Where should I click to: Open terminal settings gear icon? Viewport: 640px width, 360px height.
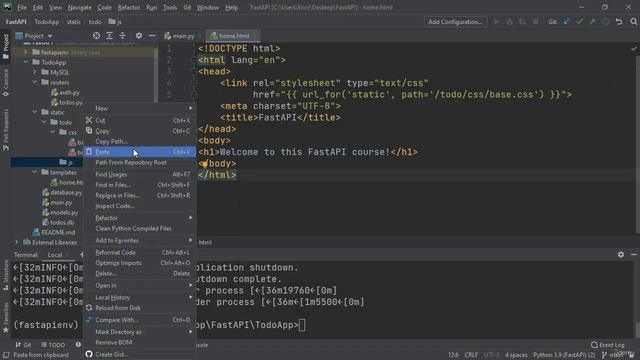(621, 255)
